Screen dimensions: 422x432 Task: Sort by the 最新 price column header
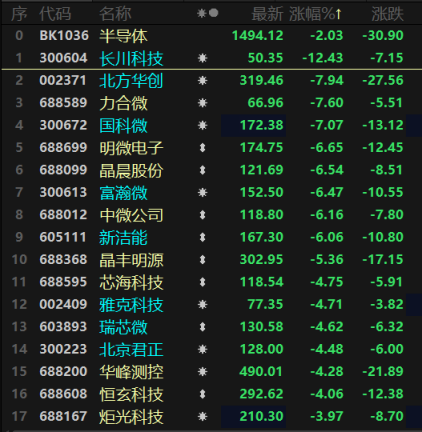pyautogui.click(x=267, y=14)
